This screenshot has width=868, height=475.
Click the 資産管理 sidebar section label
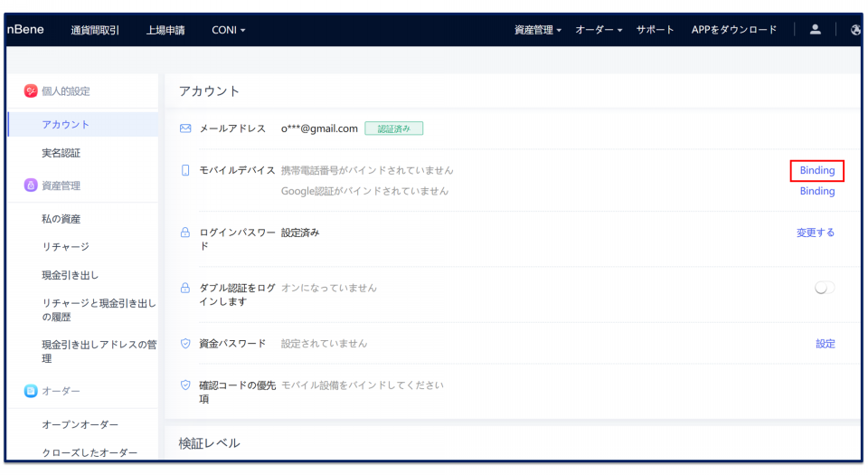[x=61, y=185]
